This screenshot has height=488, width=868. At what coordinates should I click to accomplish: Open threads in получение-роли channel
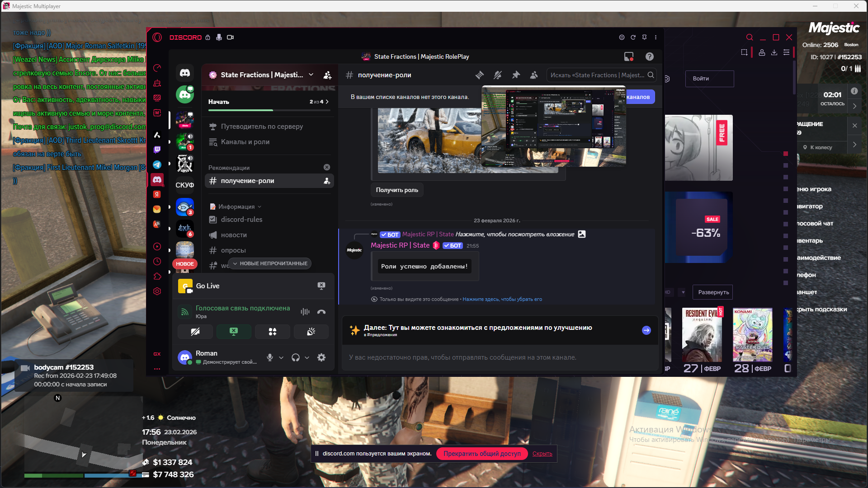point(480,75)
